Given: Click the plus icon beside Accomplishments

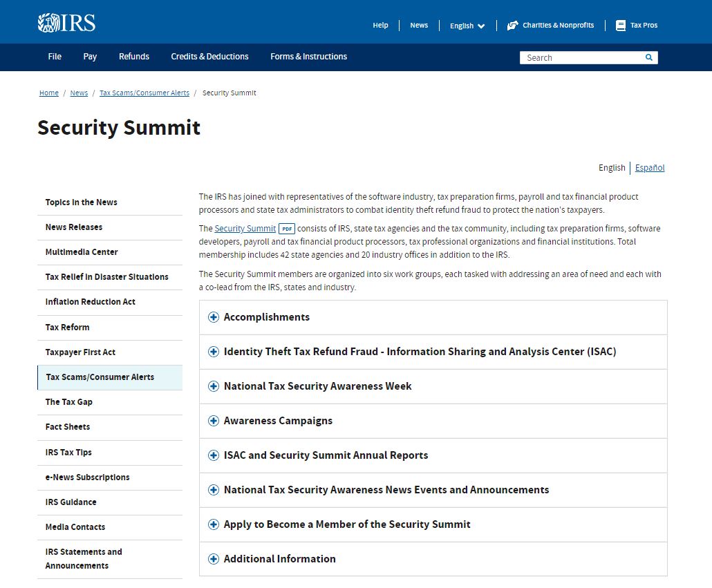Looking at the screenshot, I should click(214, 317).
